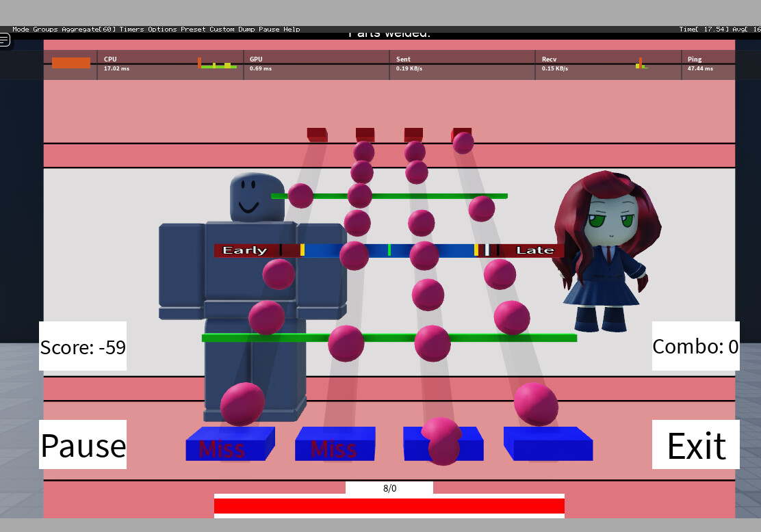The image size is (761, 532).
Task: Open the Preset menu
Action: coord(193,29)
